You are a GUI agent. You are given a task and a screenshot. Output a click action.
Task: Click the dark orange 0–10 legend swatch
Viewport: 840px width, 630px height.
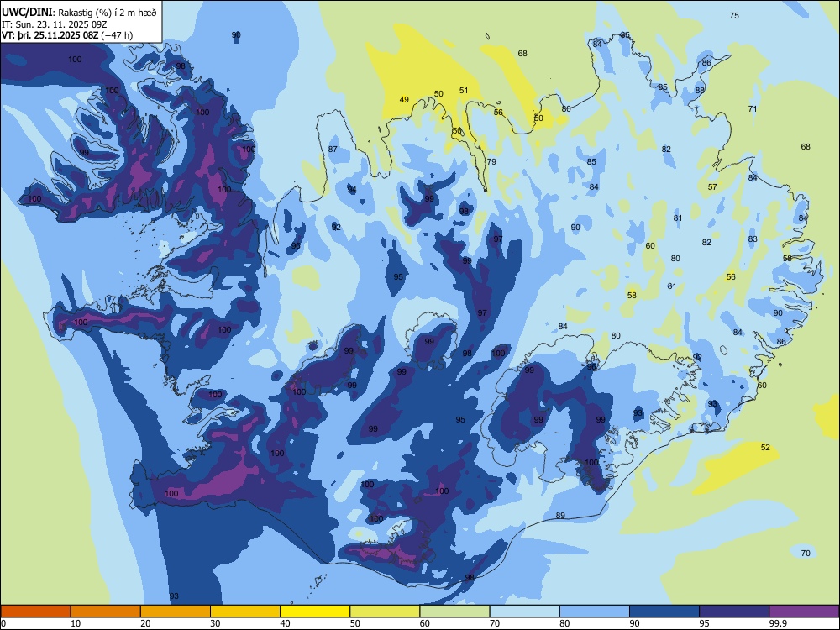pyautogui.click(x=36, y=612)
